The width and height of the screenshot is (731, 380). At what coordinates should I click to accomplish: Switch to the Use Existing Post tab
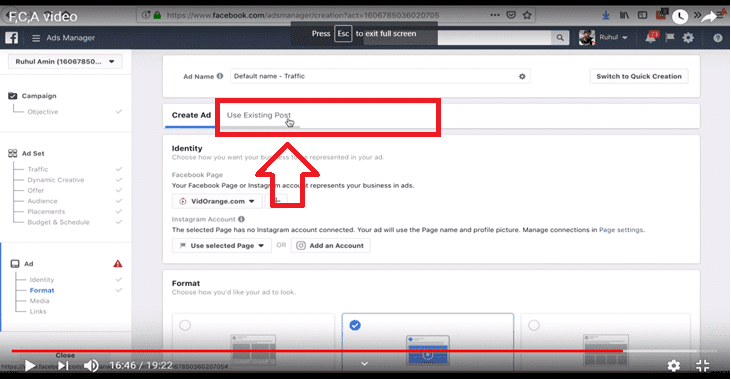click(259, 115)
